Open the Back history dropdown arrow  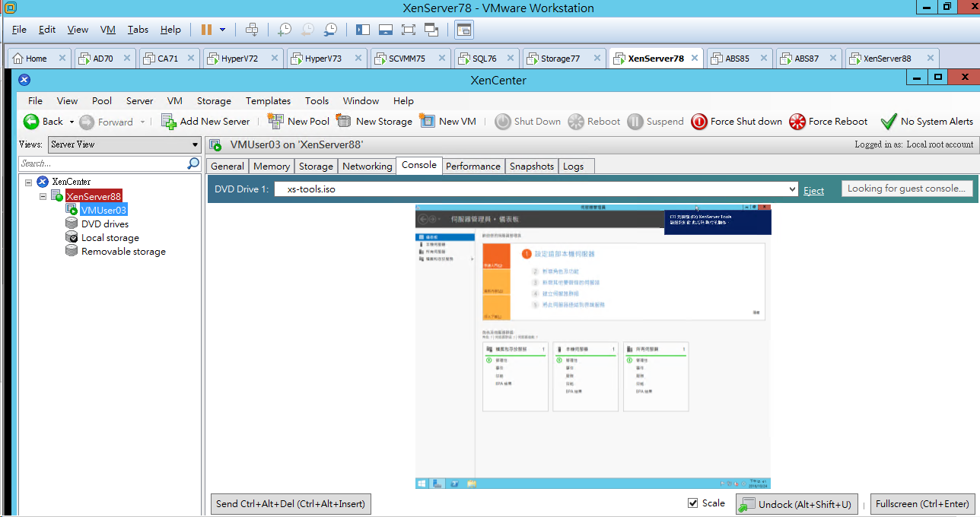tap(72, 122)
